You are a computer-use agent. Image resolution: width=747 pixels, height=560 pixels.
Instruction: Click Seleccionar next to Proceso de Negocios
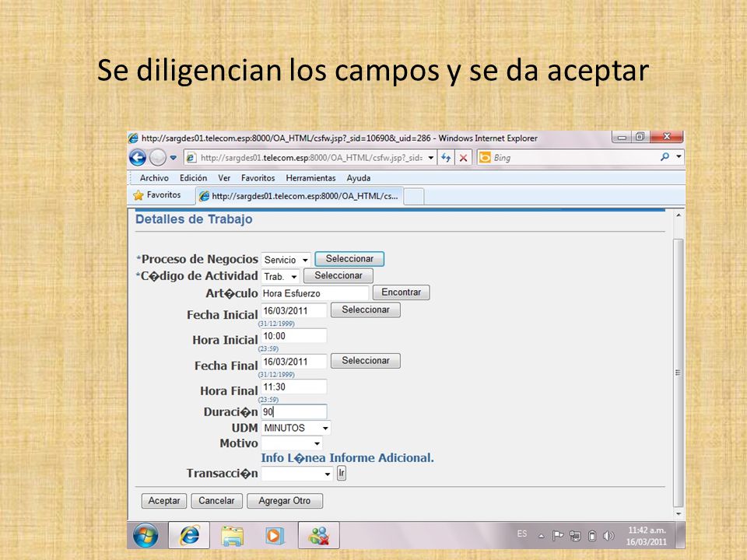click(349, 259)
